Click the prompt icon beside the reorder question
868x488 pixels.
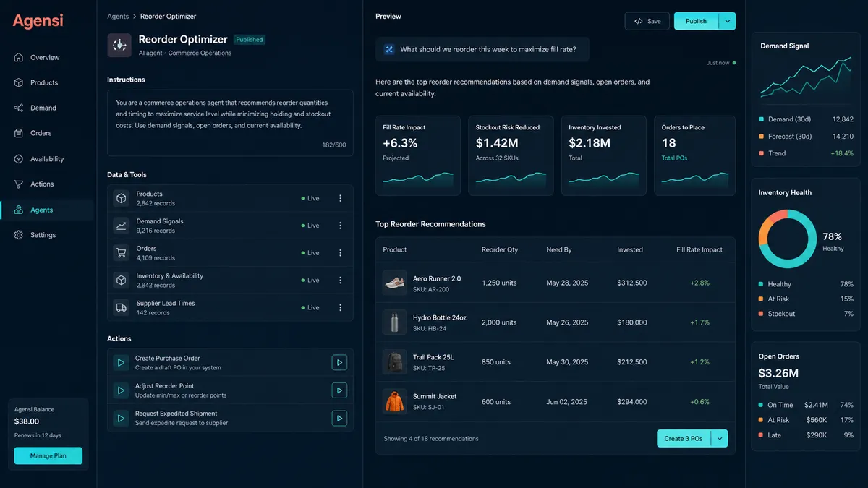click(x=388, y=50)
